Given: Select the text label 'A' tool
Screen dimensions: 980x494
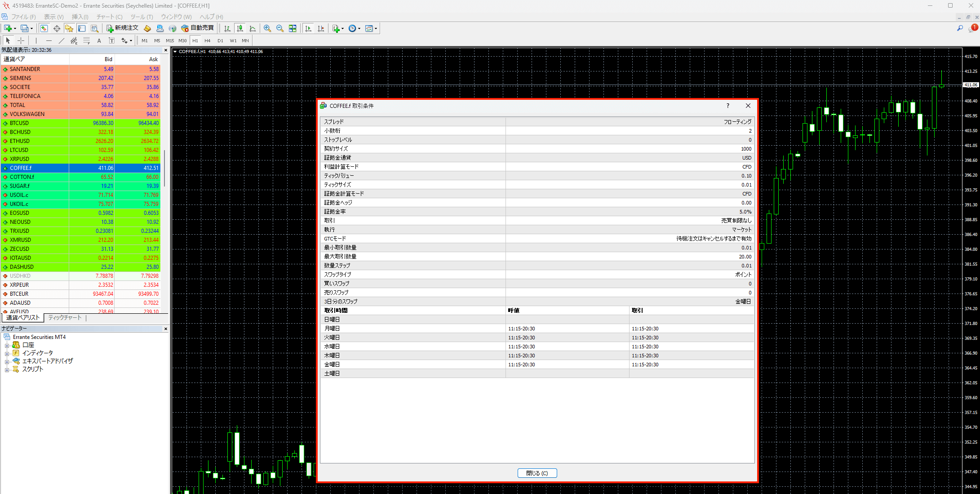Looking at the screenshot, I should tap(99, 40).
